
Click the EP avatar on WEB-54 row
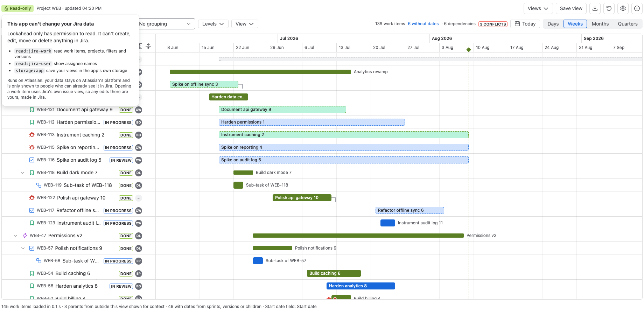(x=139, y=273)
